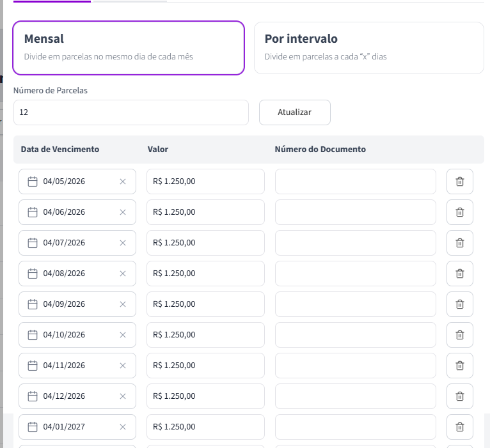The height and width of the screenshot is (448, 490).
Task: Focus document number field for 04/11/2026
Action: (x=356, y=366)
